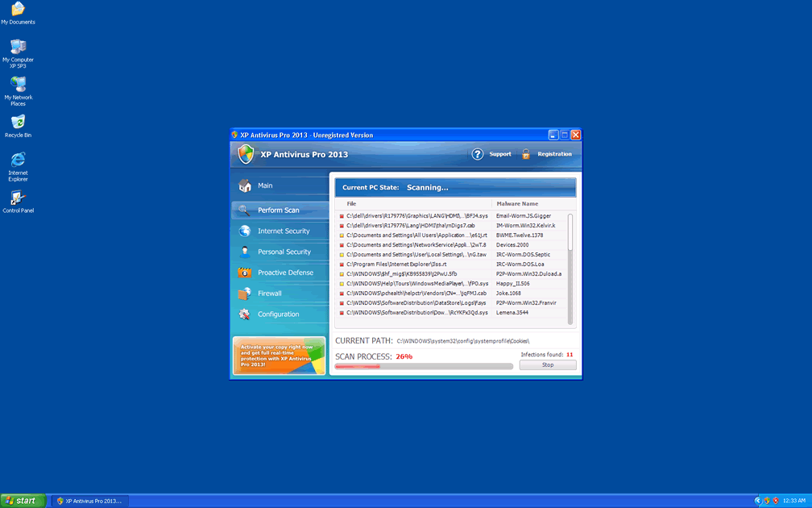This screenshot has height=508, width=812.
Task: Select the Recycle Bin icon
Action: click(x=18, y=123)
